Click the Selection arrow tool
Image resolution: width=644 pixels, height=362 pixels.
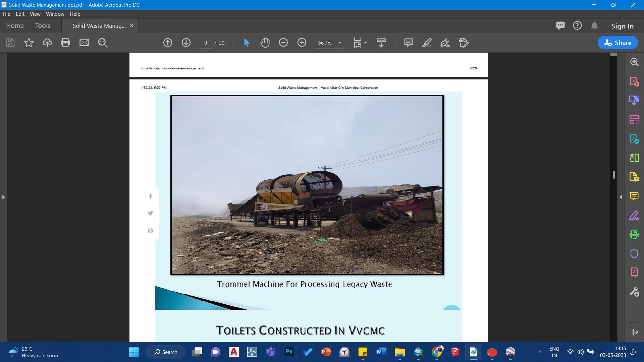[x=247, y=43]
